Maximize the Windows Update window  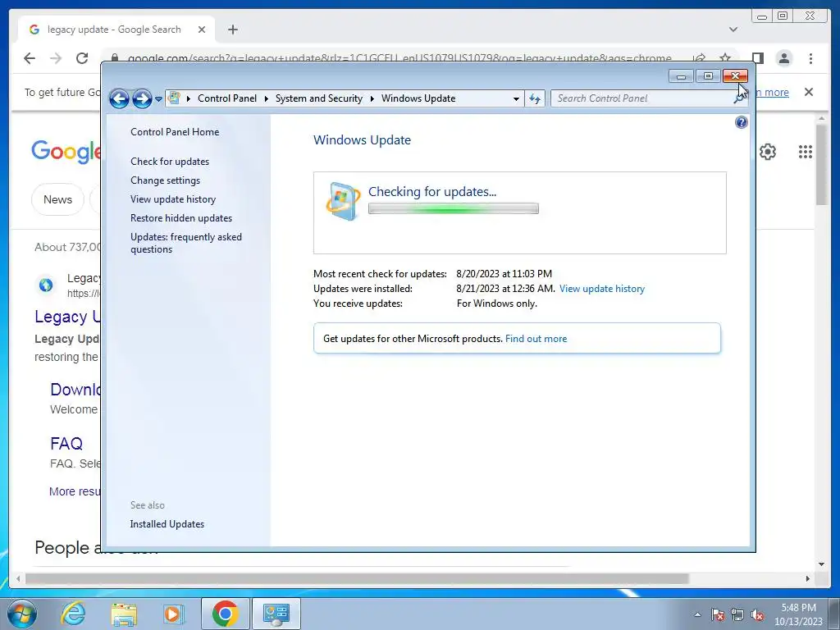708,76
